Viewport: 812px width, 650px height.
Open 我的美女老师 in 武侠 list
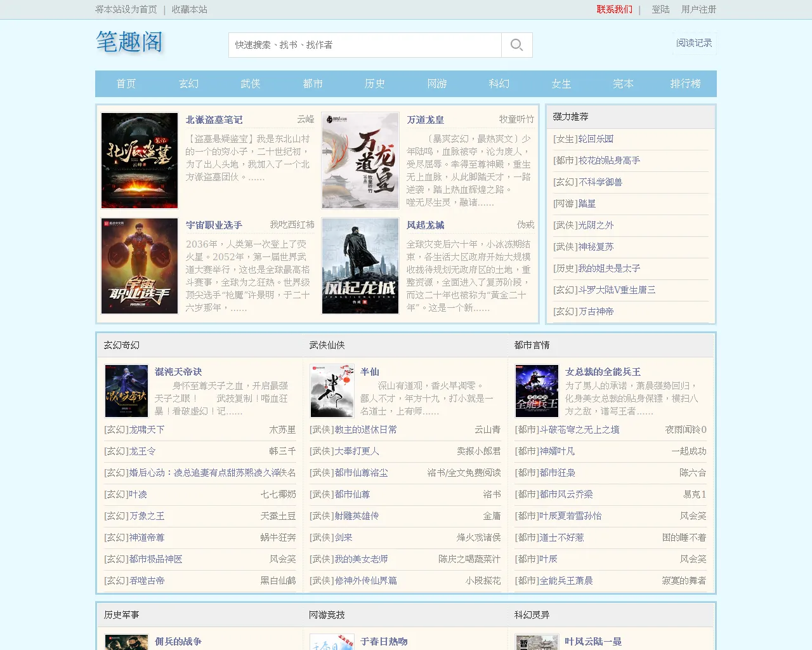tap(361, 559)
